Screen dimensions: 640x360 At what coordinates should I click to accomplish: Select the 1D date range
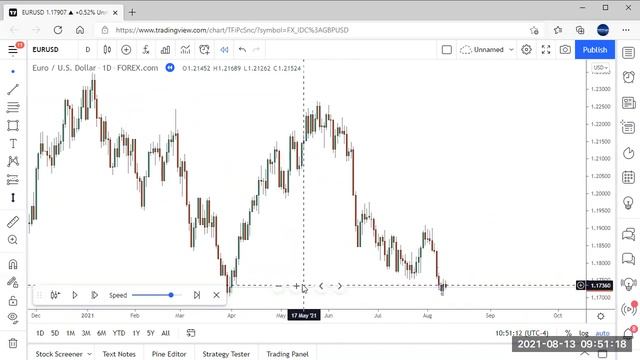tap(40, 333)
